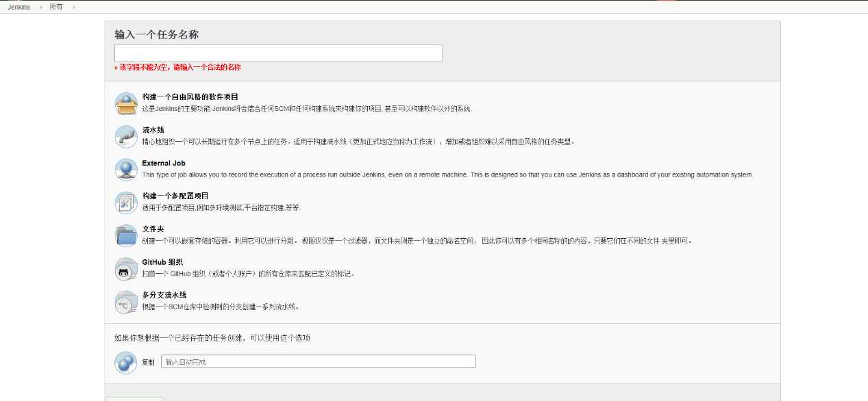Viewport: 868px width, 401px height.
Task: Click the pipeline description text
Action: pyautogui.click(x=359, y=142)
